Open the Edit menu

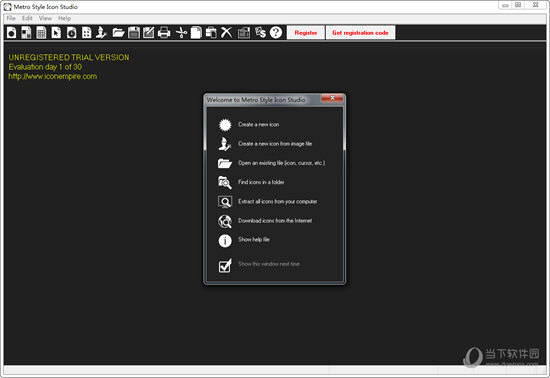[27, 18]
